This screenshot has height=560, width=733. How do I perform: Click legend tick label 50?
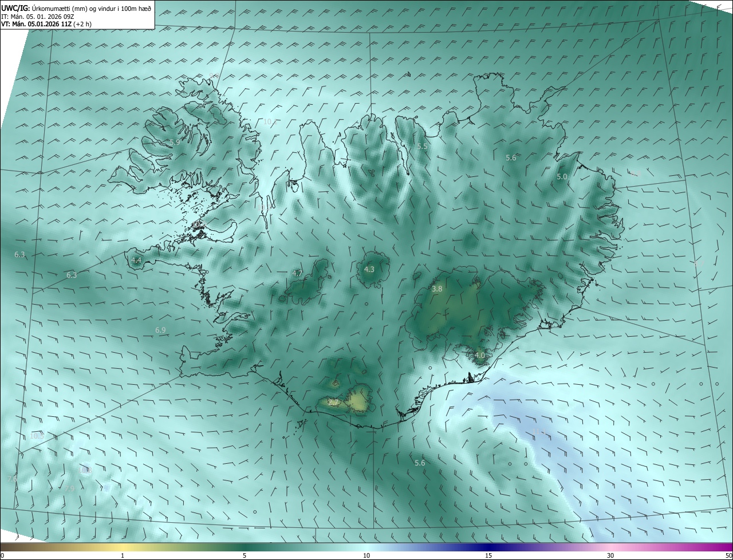coord(729,555)
